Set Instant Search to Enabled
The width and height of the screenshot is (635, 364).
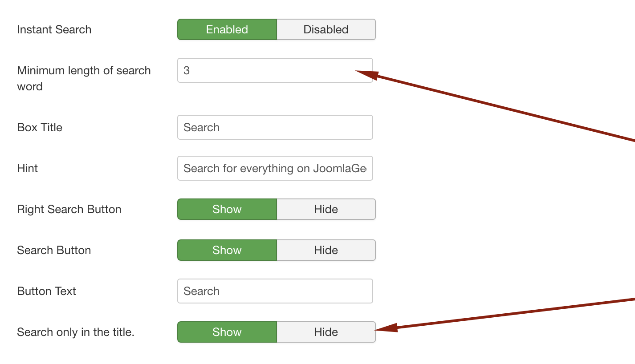pos(227,29)
